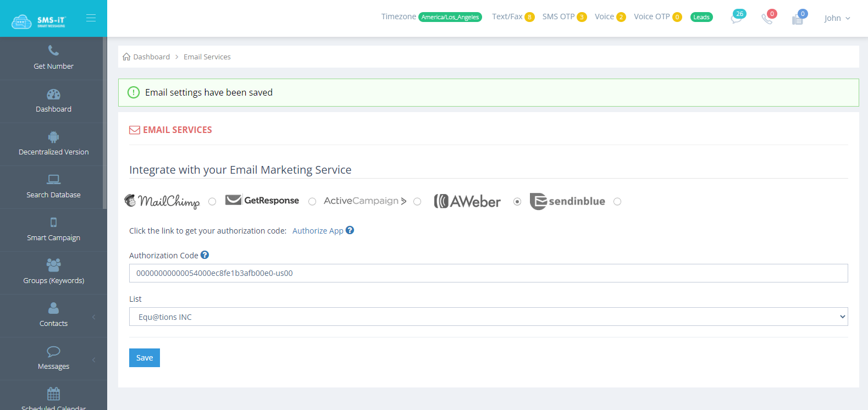Select the GetResponse radio button
Image resolution: width=868 pixels, height=410 pixels.
click(x=312, y=202)
